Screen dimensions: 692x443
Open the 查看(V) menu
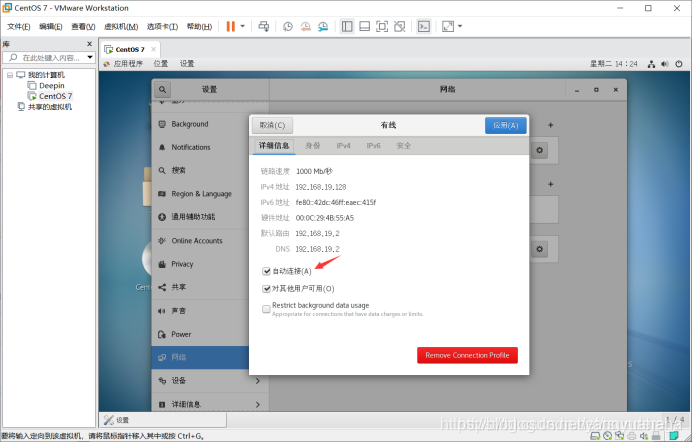coord(83,27)
